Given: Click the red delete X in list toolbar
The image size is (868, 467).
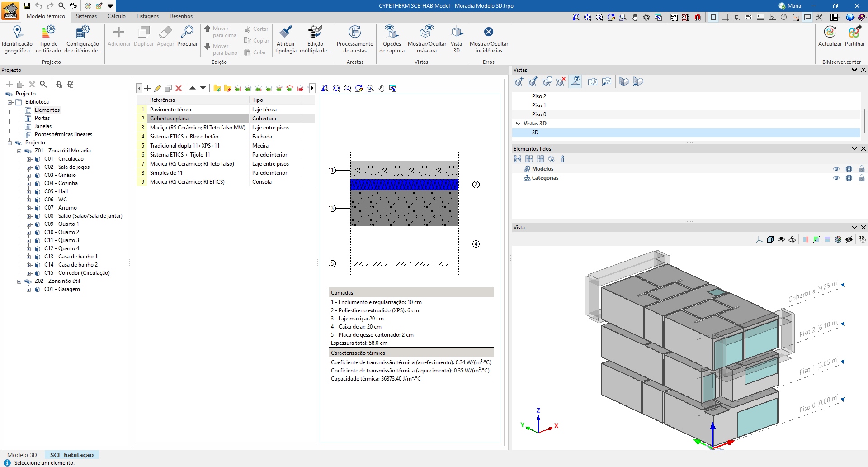Looking at the screenshot, I should [x=179, y=88].
